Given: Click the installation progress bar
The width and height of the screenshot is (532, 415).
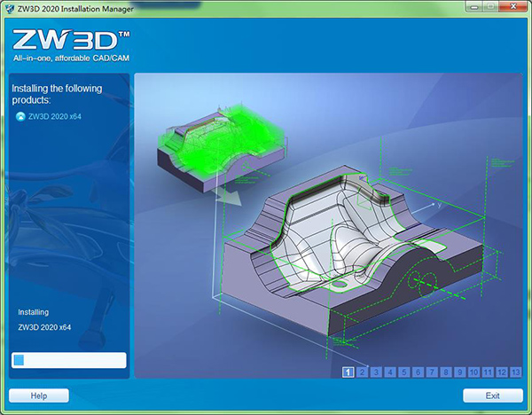Looking at the screenshot, I should (x=68, y=360).
